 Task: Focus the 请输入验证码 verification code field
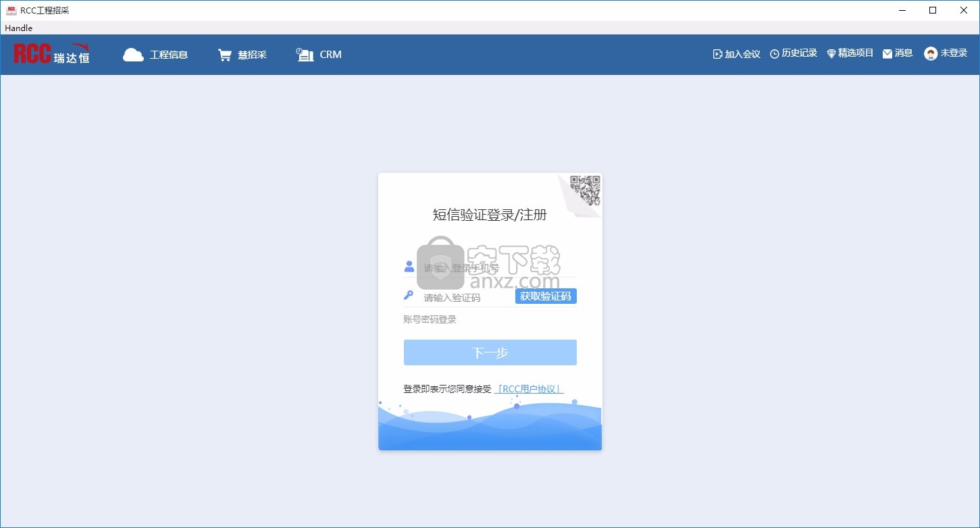pos(467,297)
